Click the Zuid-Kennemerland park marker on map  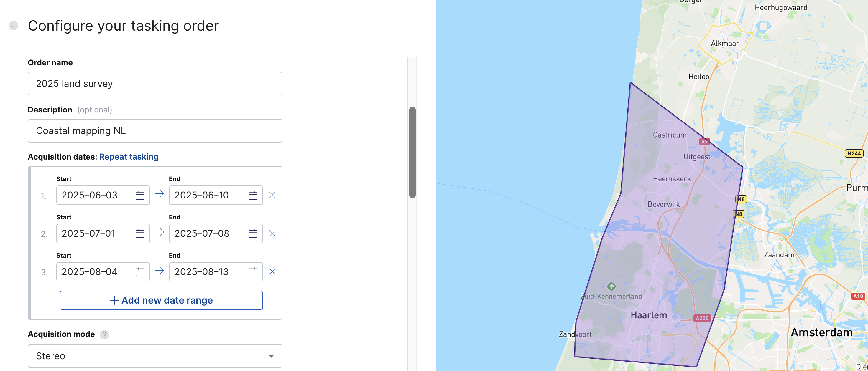pyautogui.click(x=611, y=286)
